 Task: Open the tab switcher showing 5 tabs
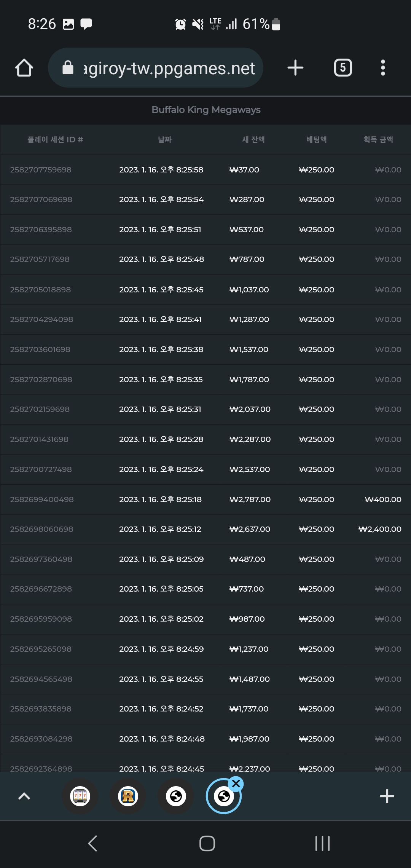pos(343,68)
